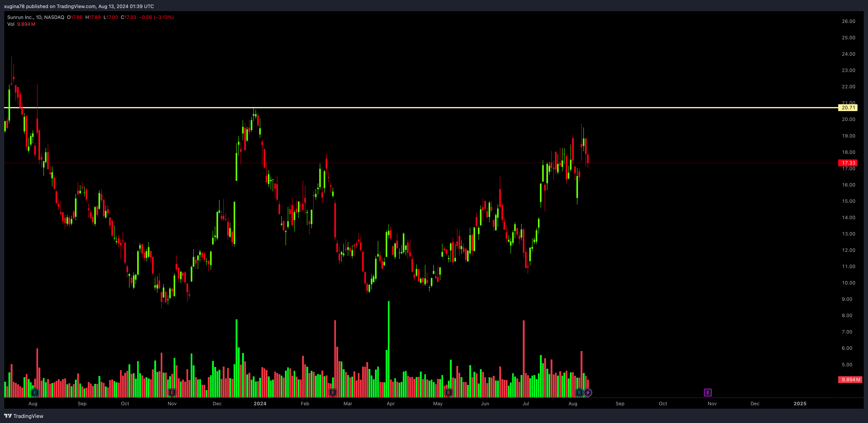
Task: Click the 24.00 price axis label
Action: click(848, 54)
